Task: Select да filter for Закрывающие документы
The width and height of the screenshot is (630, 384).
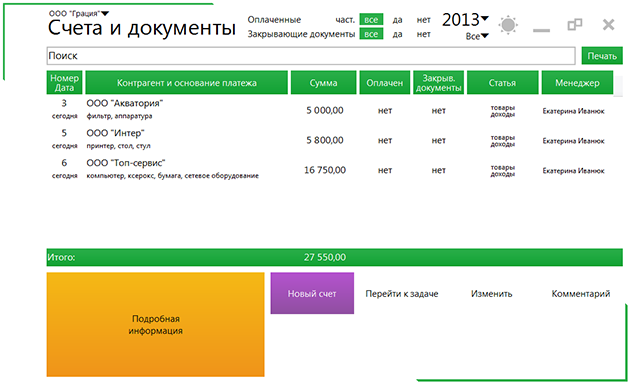Action: (397, 34)
